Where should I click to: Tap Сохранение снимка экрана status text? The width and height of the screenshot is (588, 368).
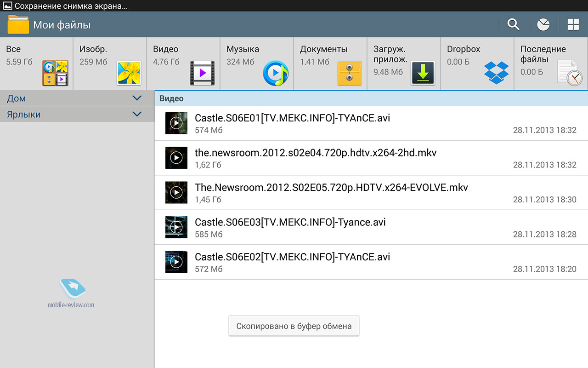[71, 6]
